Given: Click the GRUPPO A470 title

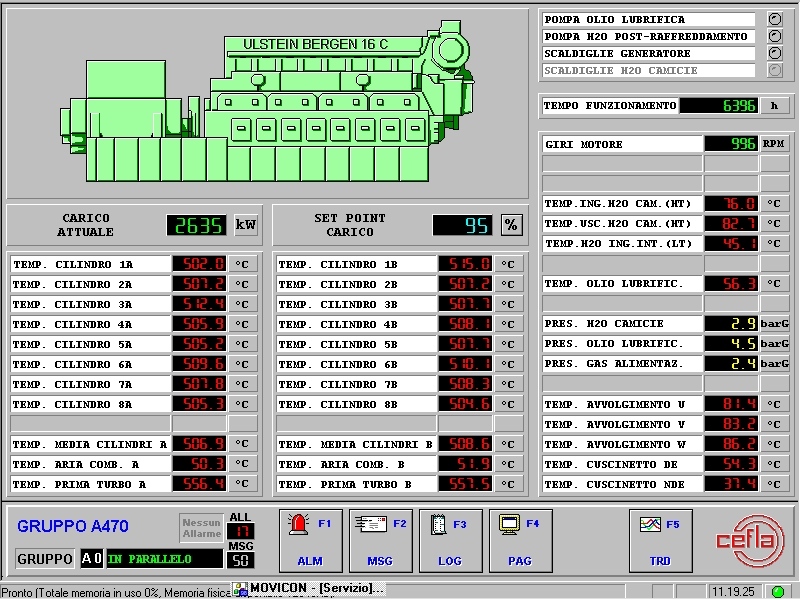Looking at the screenshot, I should pos(73,526).
